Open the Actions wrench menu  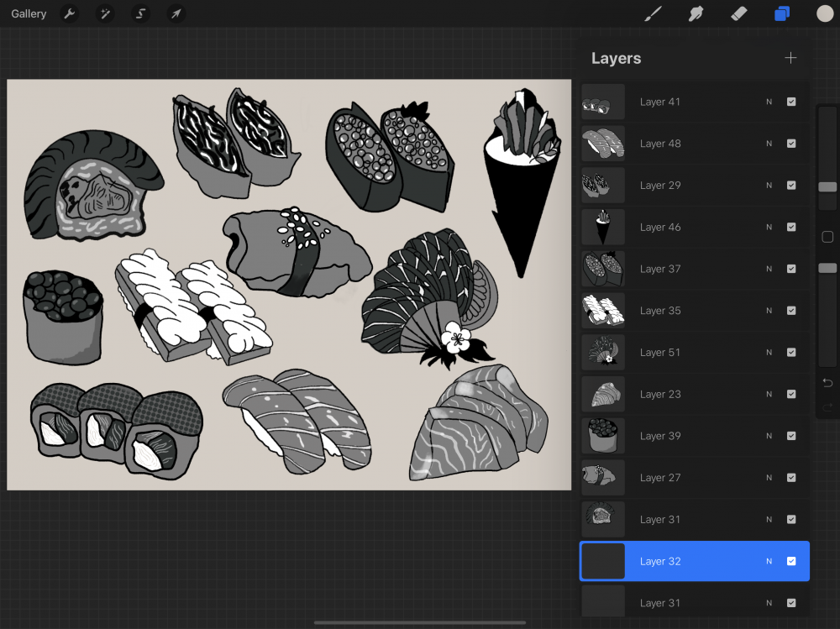[70, 14]
